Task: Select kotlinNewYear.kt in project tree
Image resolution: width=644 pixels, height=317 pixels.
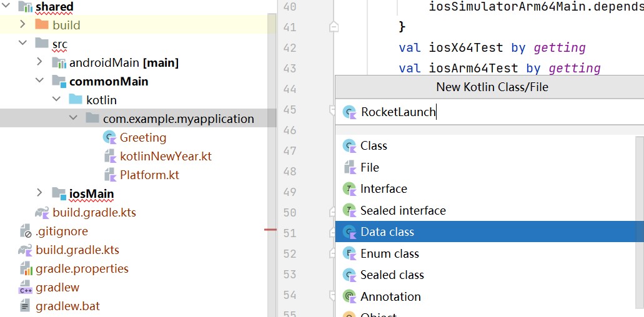Action: [166, 156]
